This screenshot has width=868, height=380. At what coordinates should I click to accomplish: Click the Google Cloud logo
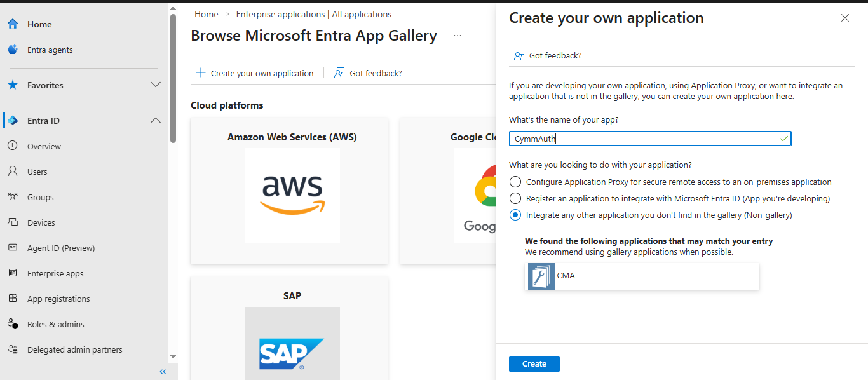pyautogui.click(x=475, y=195)
